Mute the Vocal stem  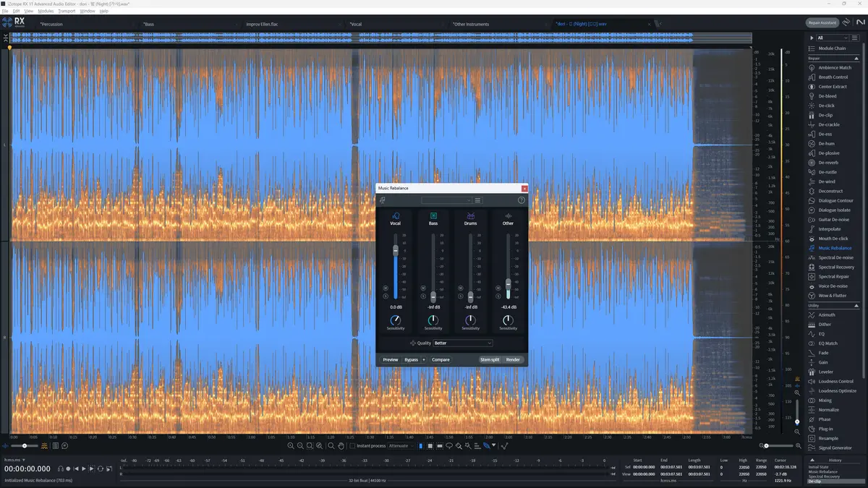pyautogui.click(x=386, y=287)
